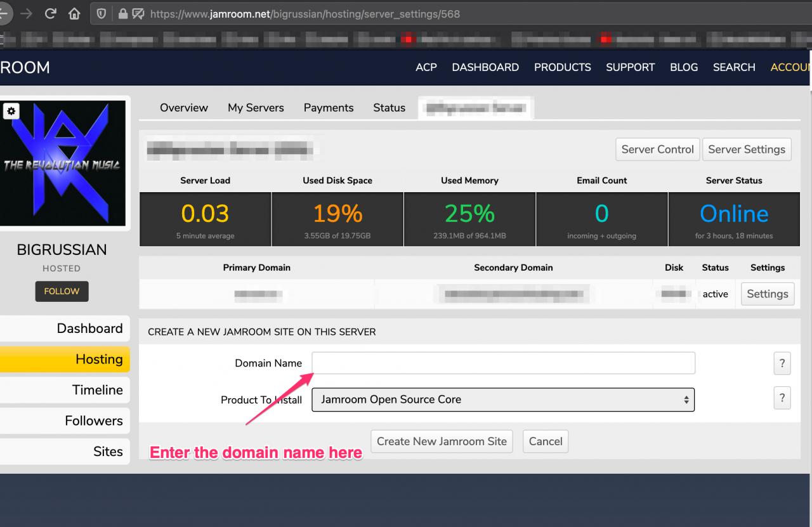Click the Cancel button
This screenshot has height=527, width=812.
[x=545, y=441]
